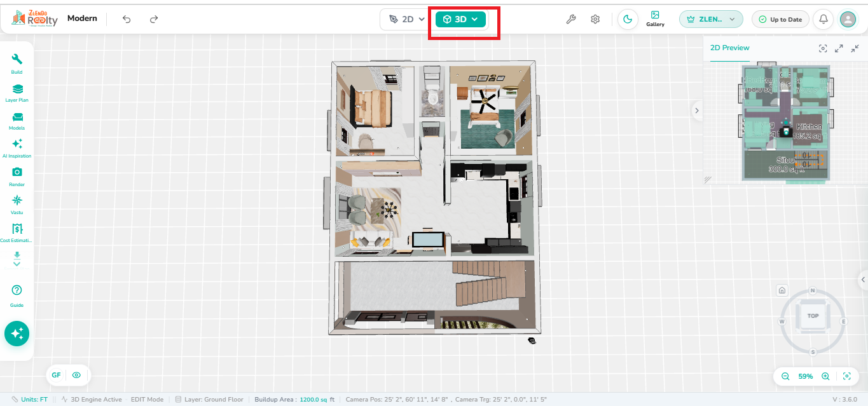The height and width of the screenshot is (406, 868).
Task: Reset camera to home view
Action: 782,290
